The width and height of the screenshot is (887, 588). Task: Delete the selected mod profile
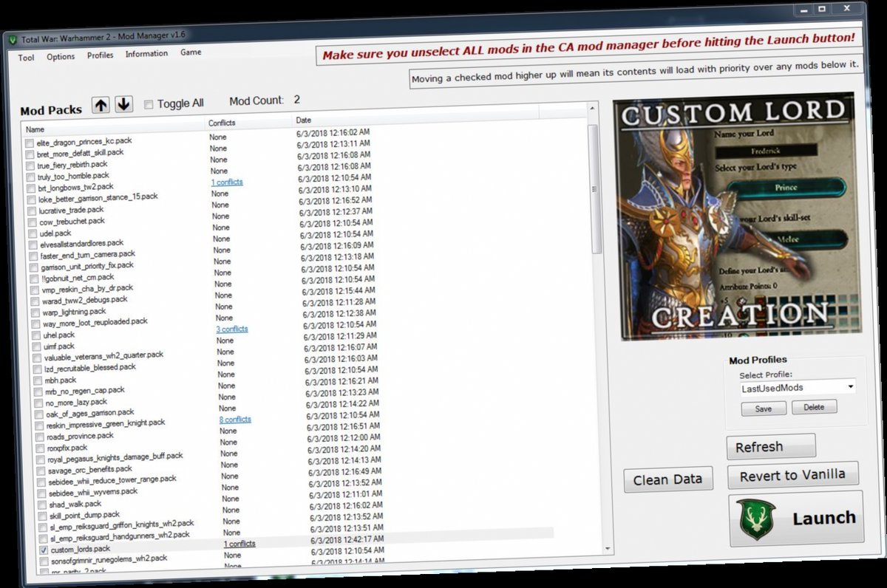[814, 406]
